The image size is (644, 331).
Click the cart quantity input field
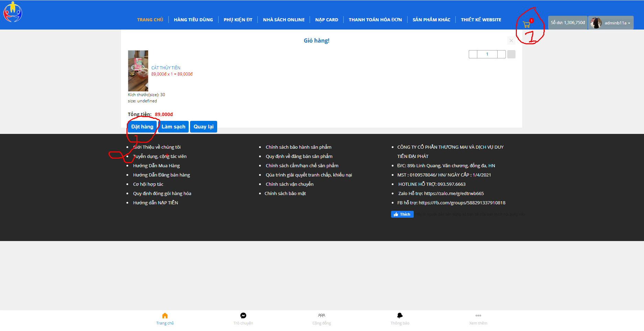[x=487, y=54]
